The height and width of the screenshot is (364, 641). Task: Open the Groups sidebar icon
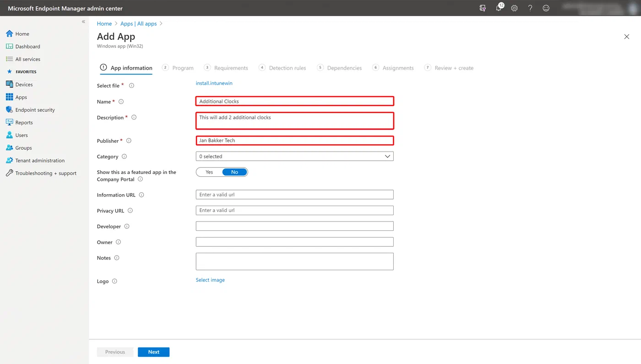coord(9,148)
